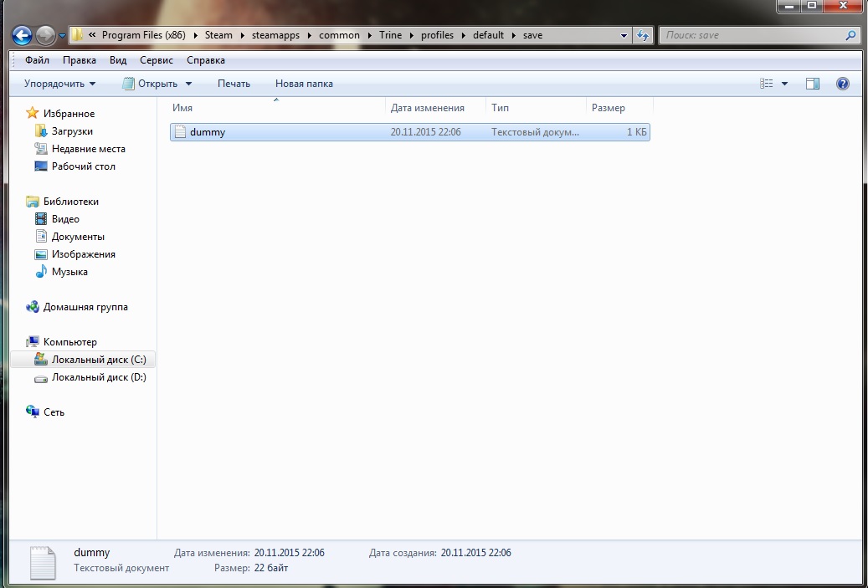Open the Упорядочить dropdown
Image resolution: width=868 pixels, height=588 pixels.
(x=59, y=84)
